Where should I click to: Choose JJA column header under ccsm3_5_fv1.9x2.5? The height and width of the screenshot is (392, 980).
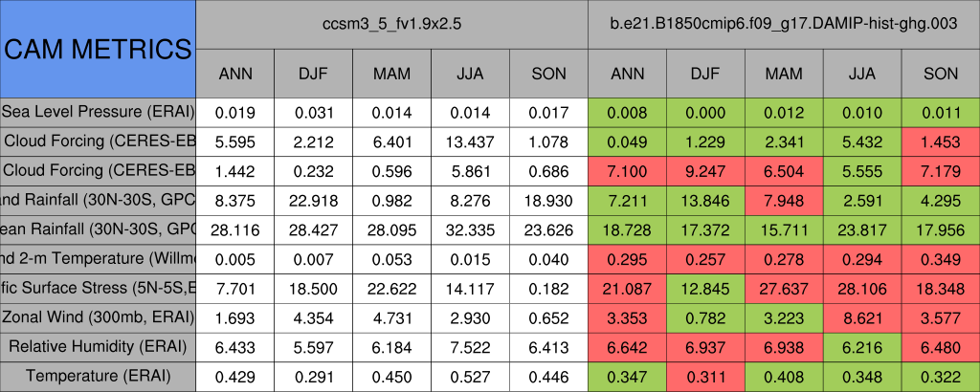[x=470, y=74]
